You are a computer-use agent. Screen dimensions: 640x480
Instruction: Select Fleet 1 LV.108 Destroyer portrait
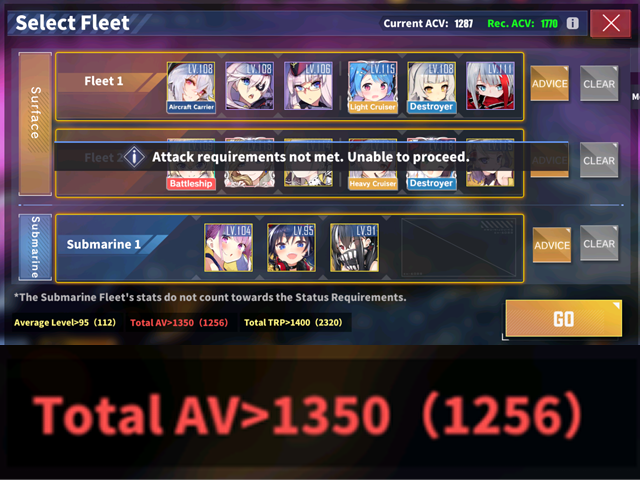(x=431, y=87)
